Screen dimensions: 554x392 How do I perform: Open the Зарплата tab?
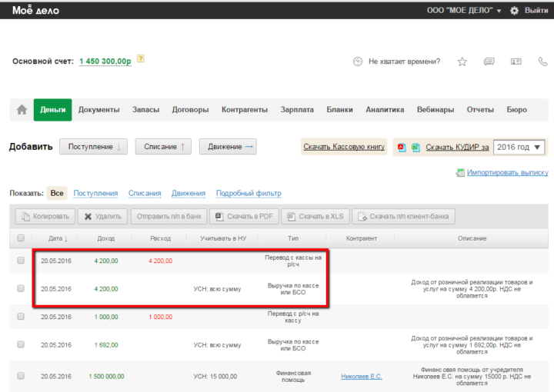click(297, 110)
